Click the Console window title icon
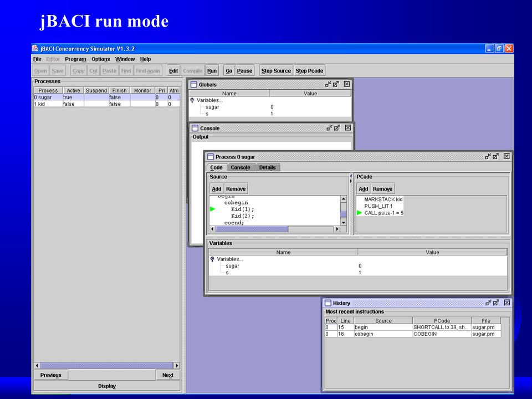The width and height of the screenshot is (532, 399). click(x=195, y=128)
